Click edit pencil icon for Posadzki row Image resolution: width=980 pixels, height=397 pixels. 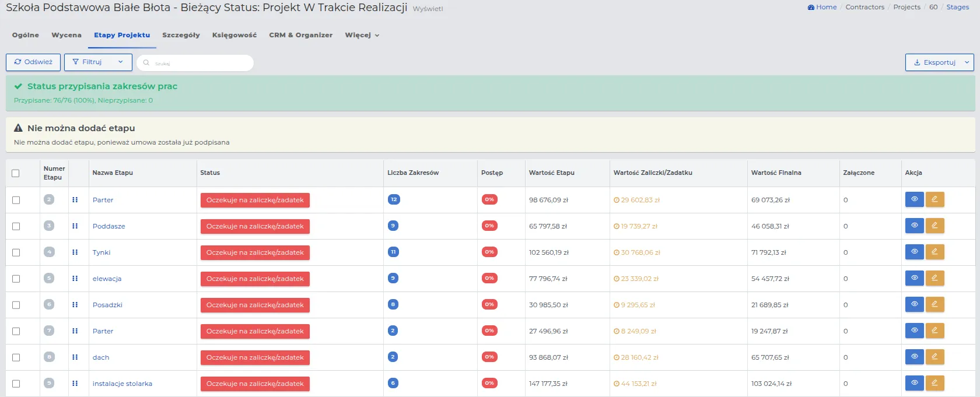tap(935, 304)
